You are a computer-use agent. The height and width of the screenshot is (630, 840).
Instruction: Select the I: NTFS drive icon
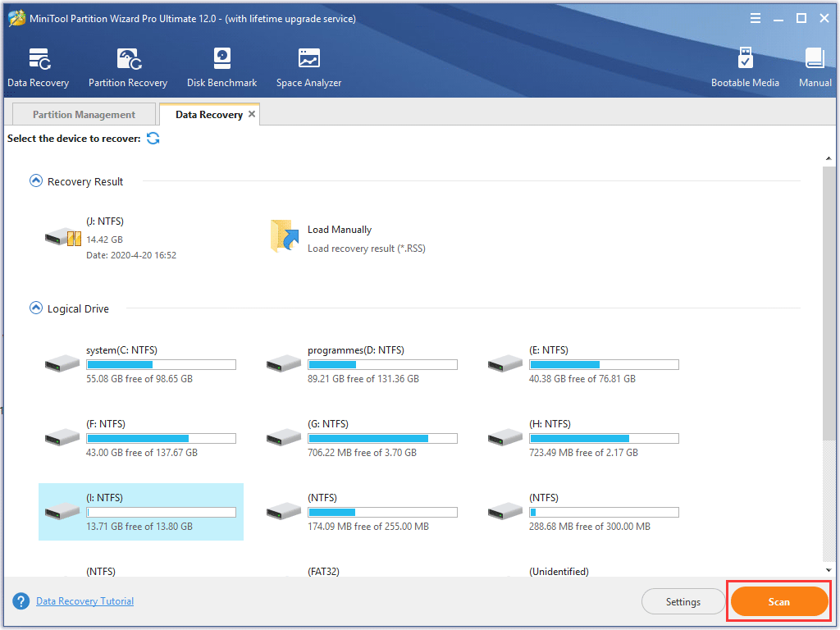click(x=62, y=511)
